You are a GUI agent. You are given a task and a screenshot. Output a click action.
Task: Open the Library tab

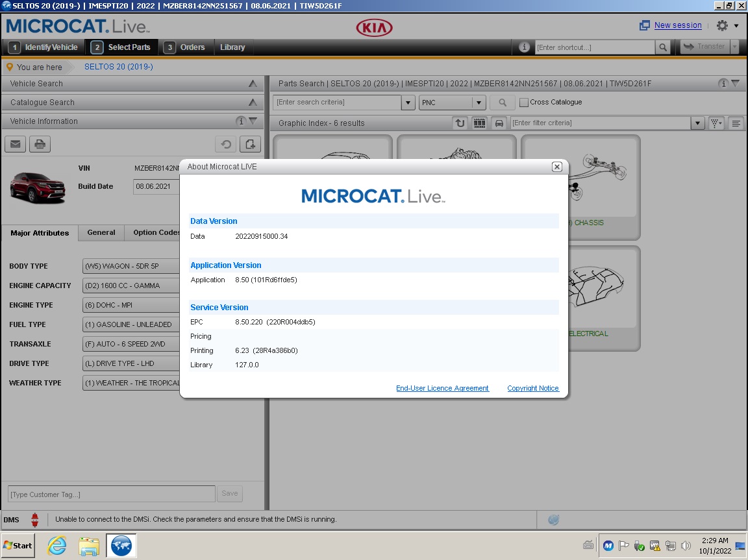click(x=232, y=47)
